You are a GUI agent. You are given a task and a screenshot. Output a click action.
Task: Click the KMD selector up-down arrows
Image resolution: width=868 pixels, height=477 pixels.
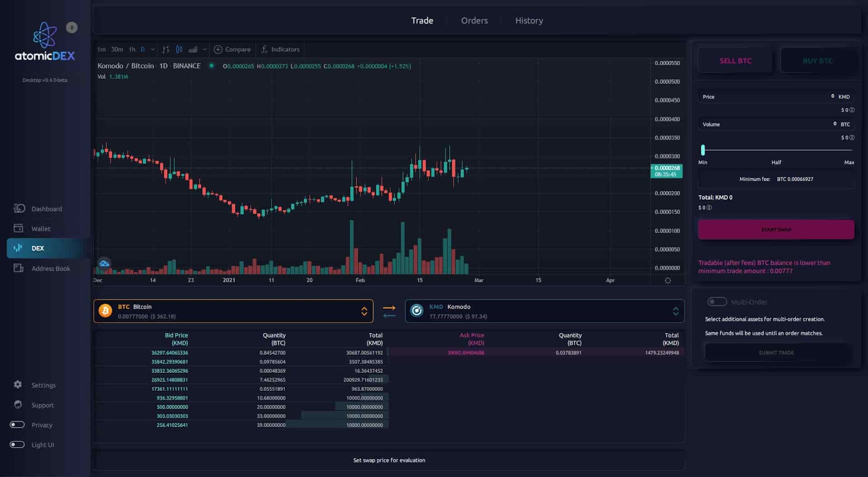click(675, 311)
